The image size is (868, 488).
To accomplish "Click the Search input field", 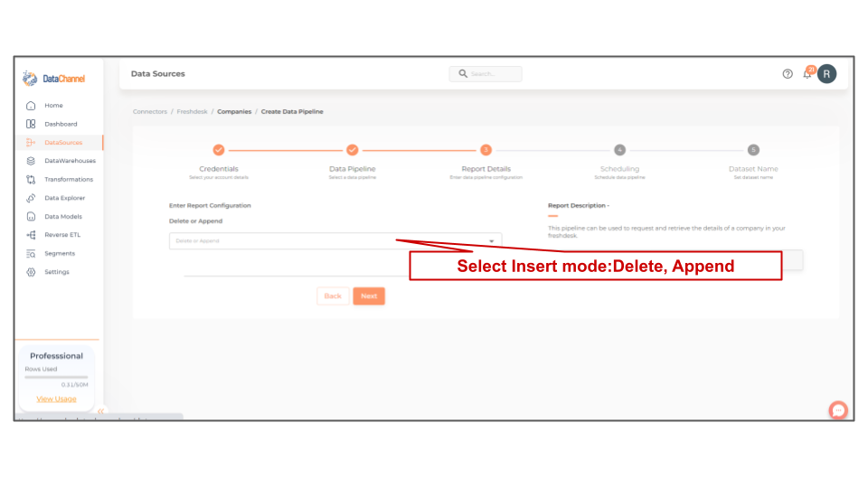I will 486,73.
